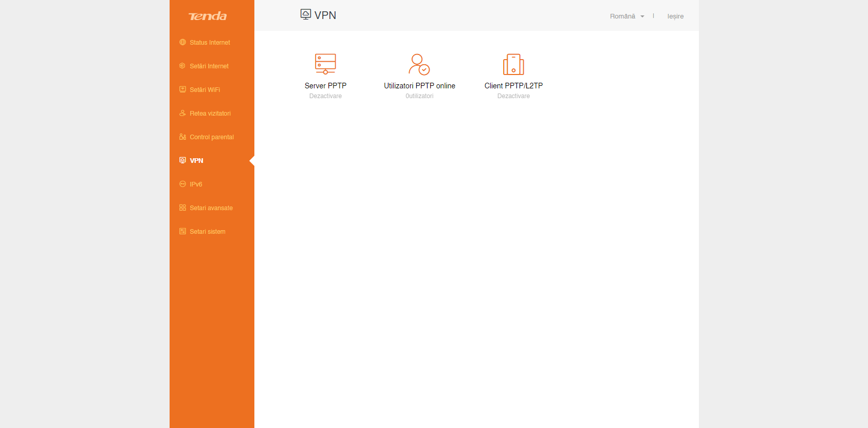The width and height of the screenshot is (868, 428).
Task: Click the Server PPTP label
Action: pos(325,86)
